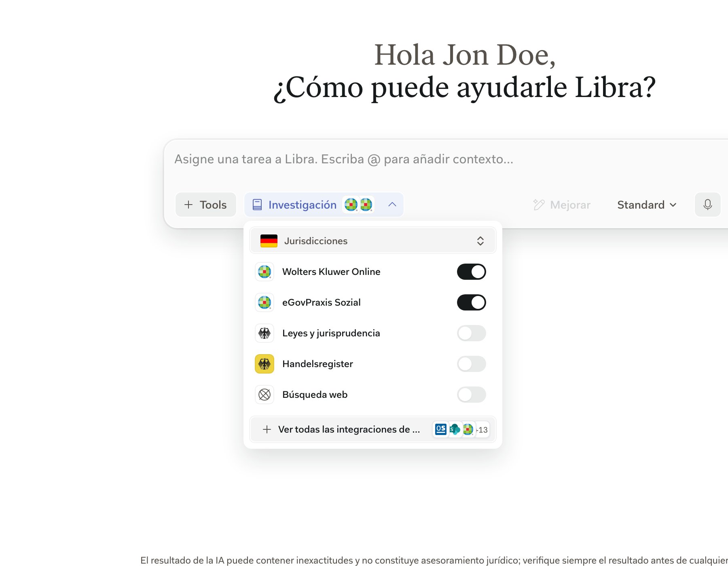Select the Wolters Kluwer Online label
Screen dimensions: 728x566
pos(331,272)
